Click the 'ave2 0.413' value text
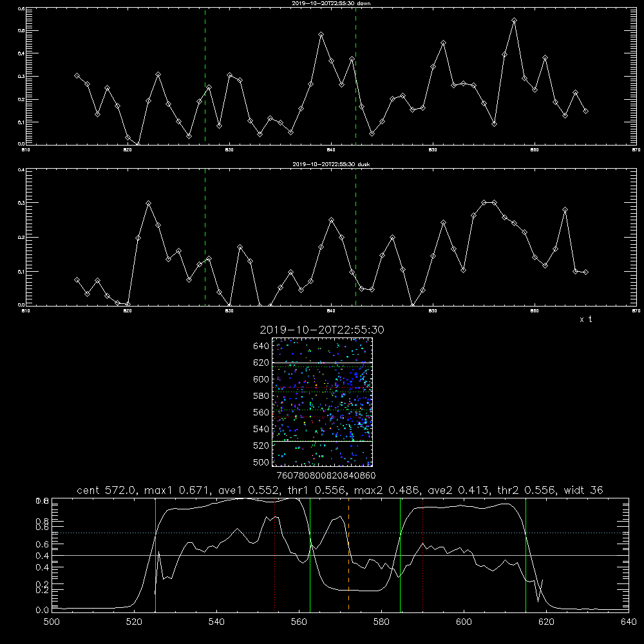Viewport: 644px width, 644px height. [459, 490]
